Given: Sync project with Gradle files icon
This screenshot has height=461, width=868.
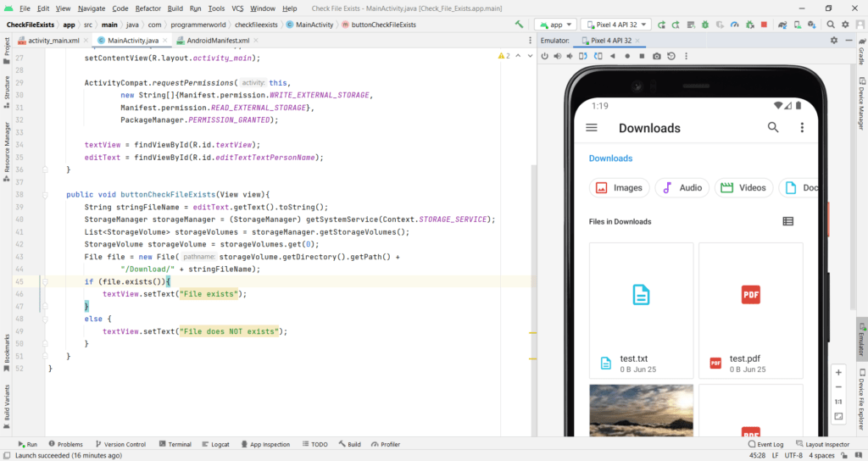Looking at the screenshot, I should click(x=782, y=25).
